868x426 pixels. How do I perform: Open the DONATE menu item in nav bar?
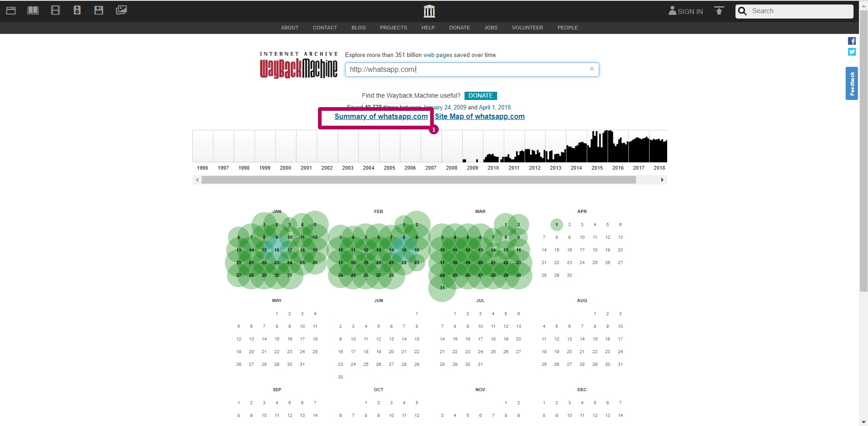460,28
